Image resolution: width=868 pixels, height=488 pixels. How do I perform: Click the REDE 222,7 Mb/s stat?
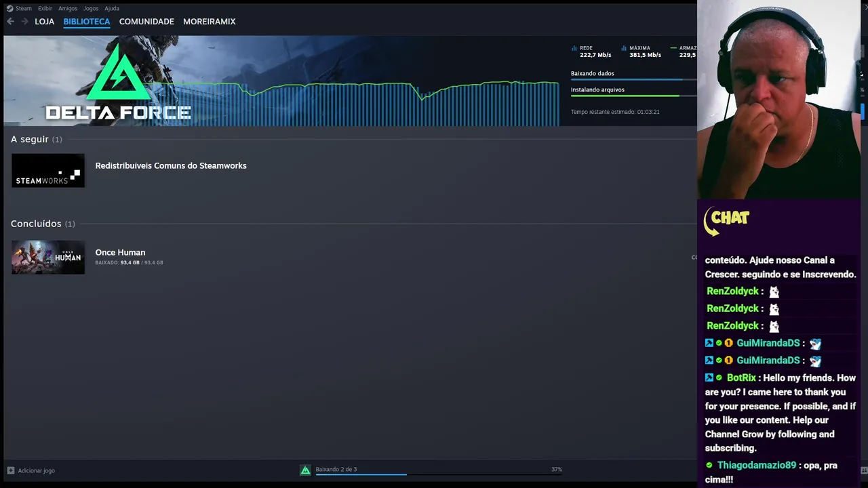pyautogui.click(x=591, y=52)
